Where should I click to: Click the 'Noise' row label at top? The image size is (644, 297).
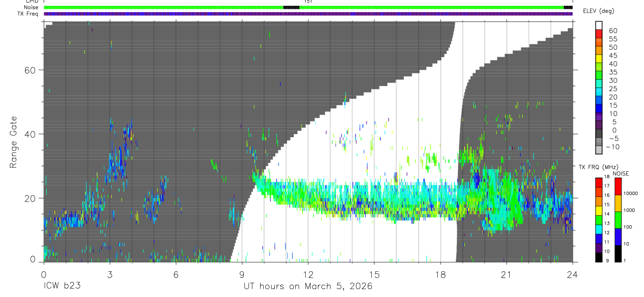pos(30,7)
